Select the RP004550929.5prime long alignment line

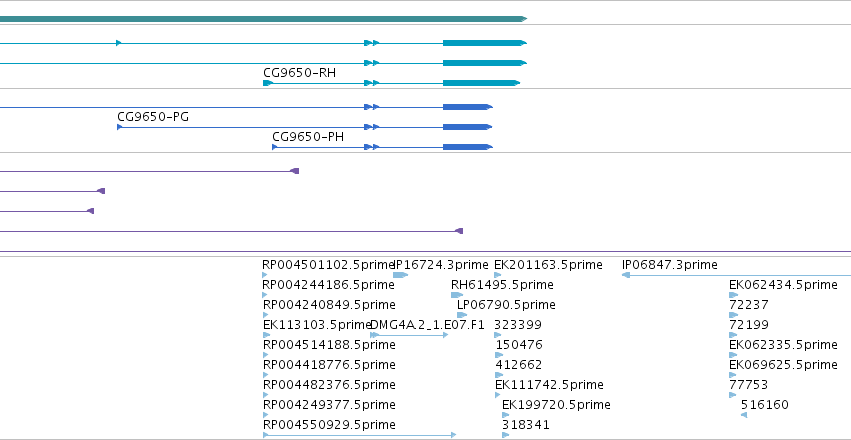point(359,435)
